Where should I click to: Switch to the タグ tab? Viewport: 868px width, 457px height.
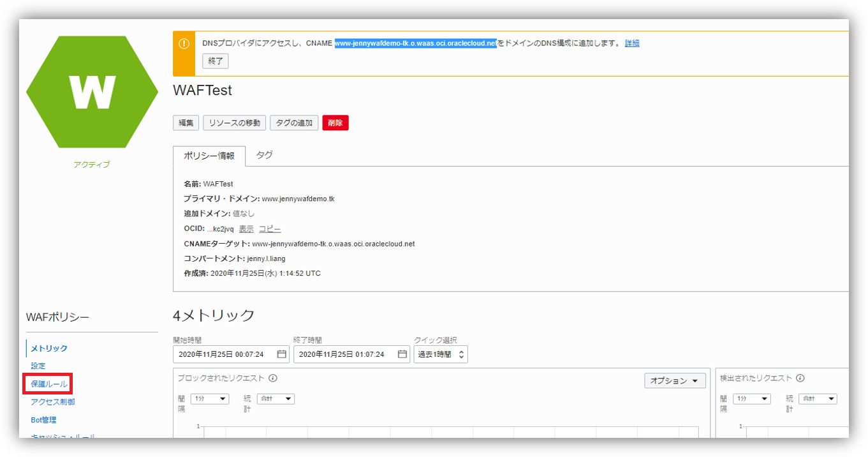[264, 155]
